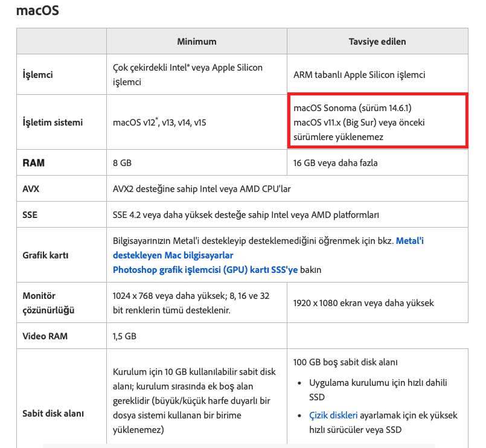Viewport: 486px width, 448px height.
Task: Click the Tavsiye edilen column header
Action: click(x=377, y=40)
